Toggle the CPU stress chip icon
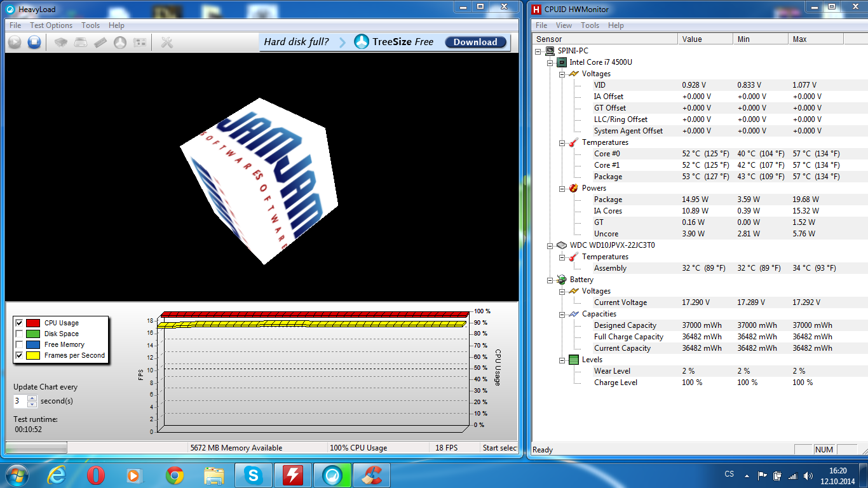Screen dimensions: 868x488 pos(60,43)
